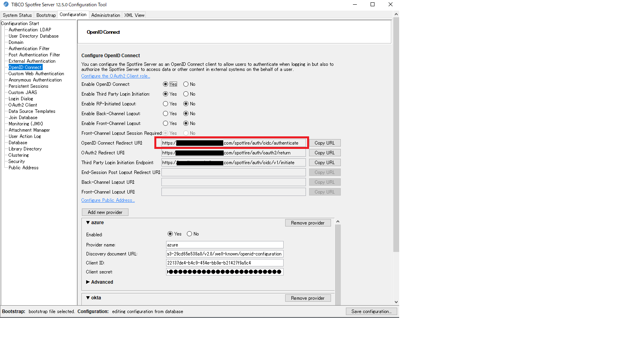The height and width of the screenshot is (355, 644).
Task: Open Monitoring (JMX) settings
Action: point(26,124)
